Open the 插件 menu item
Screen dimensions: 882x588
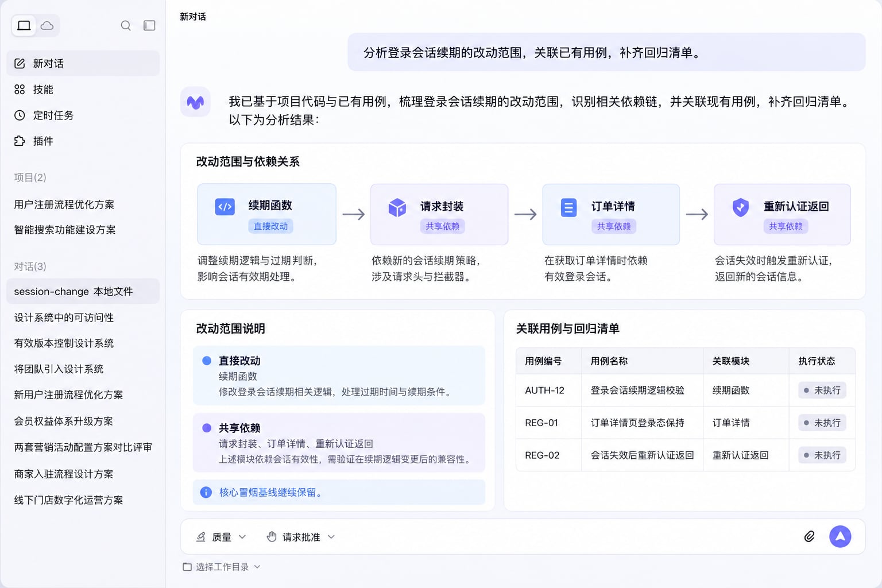[83, 141]
